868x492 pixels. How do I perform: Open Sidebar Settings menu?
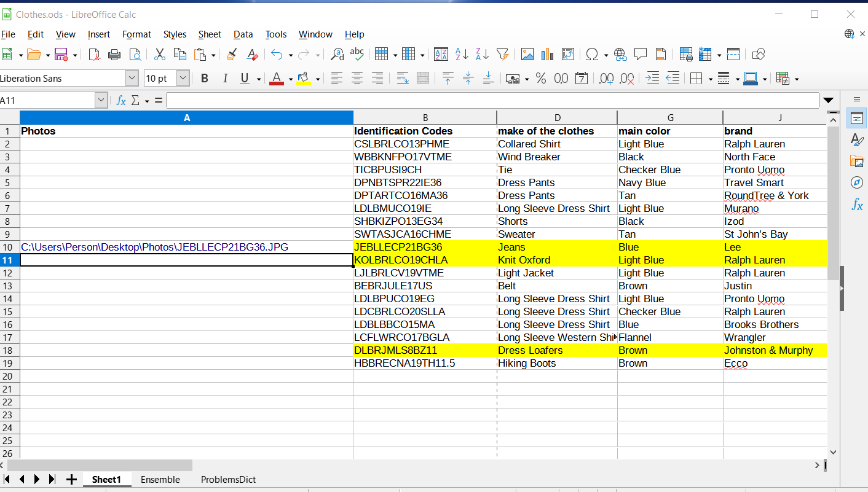(857, 99)
